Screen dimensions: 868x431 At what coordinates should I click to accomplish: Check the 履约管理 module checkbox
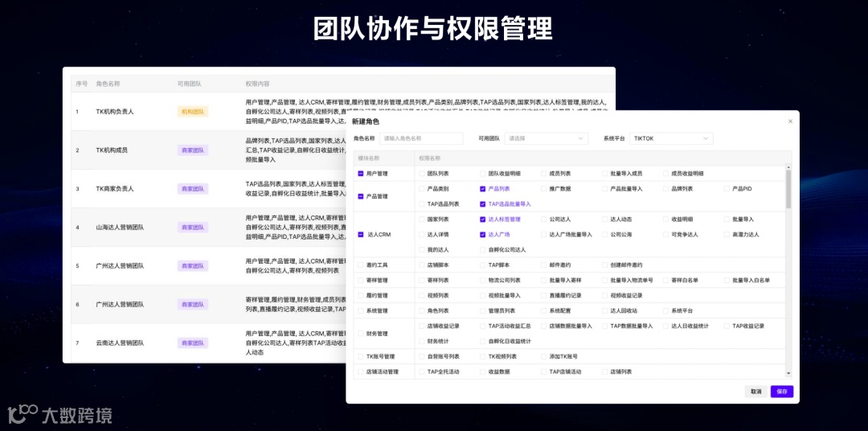(x=360, y=295)
